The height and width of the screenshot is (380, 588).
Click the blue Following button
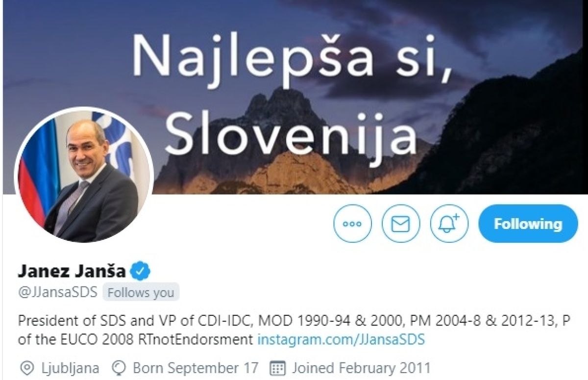click(x=528, y=224)
